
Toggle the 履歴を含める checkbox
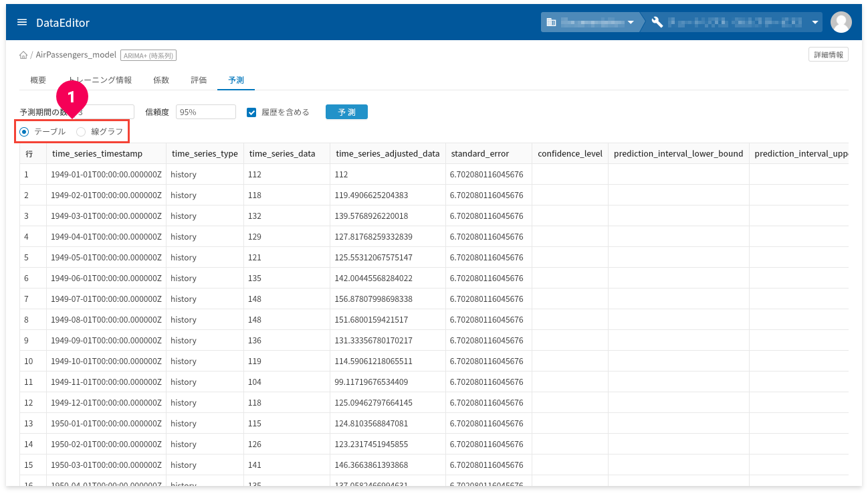pos(251,112)
